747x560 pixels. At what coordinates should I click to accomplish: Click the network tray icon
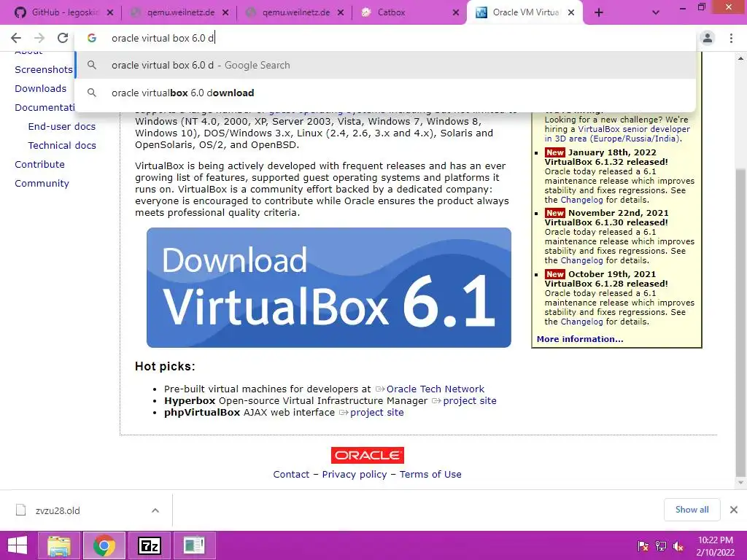(x=661, y=546)
